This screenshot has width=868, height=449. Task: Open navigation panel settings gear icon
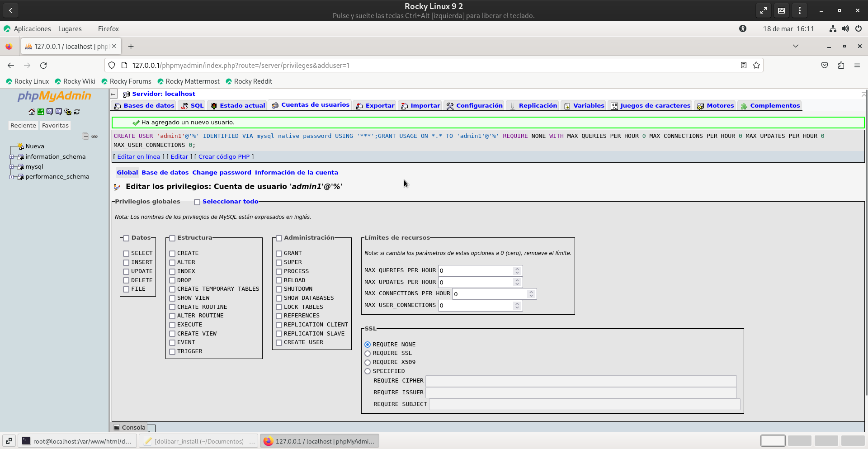(68, 112)
